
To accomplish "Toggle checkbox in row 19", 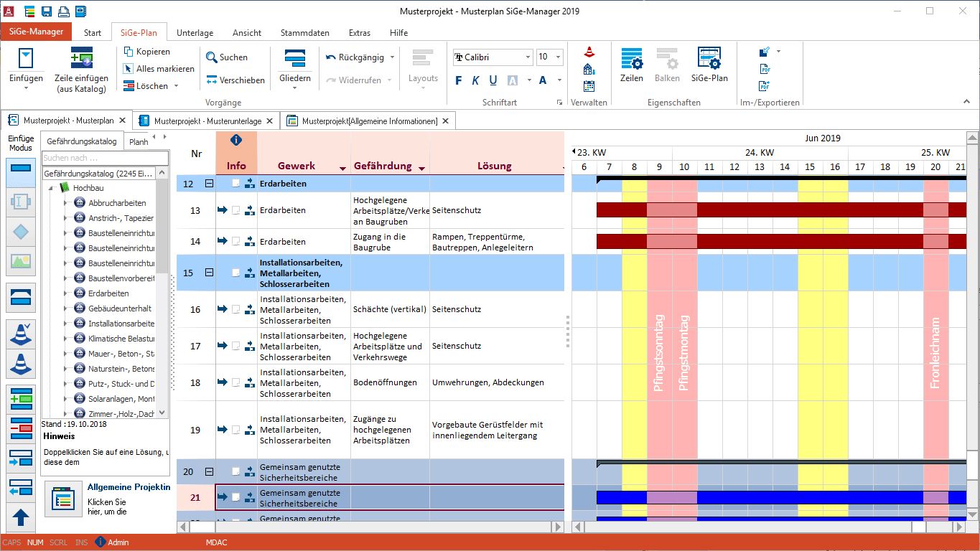I will pyautogui.click(x=235, y=430).
